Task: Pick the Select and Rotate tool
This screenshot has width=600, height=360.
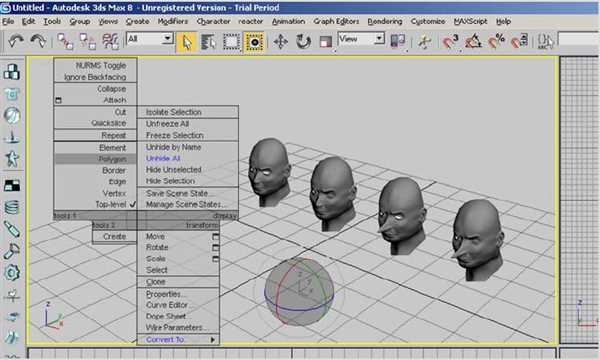Action: [303, 41]
